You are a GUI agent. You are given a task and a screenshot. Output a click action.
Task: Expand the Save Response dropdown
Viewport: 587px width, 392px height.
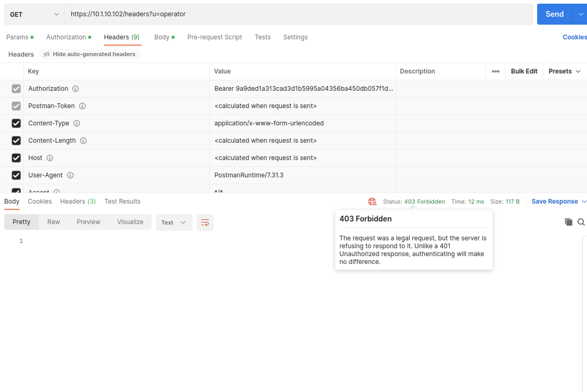coord(584,202)
